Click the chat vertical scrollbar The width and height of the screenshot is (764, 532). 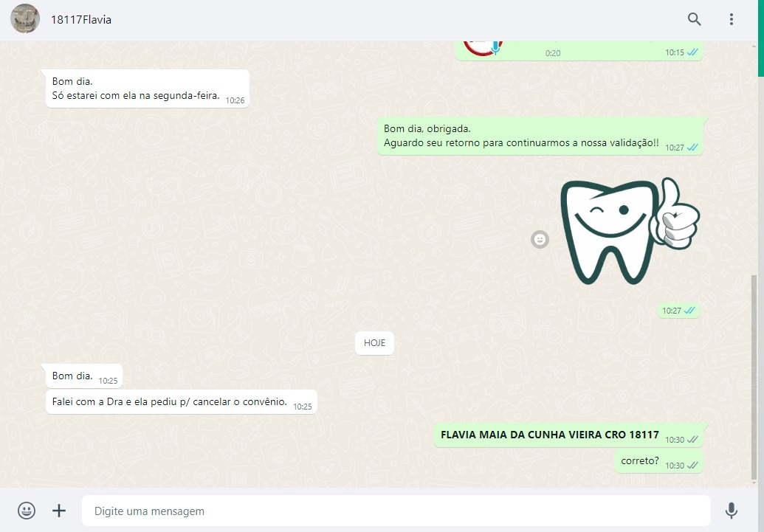(753, 376)
